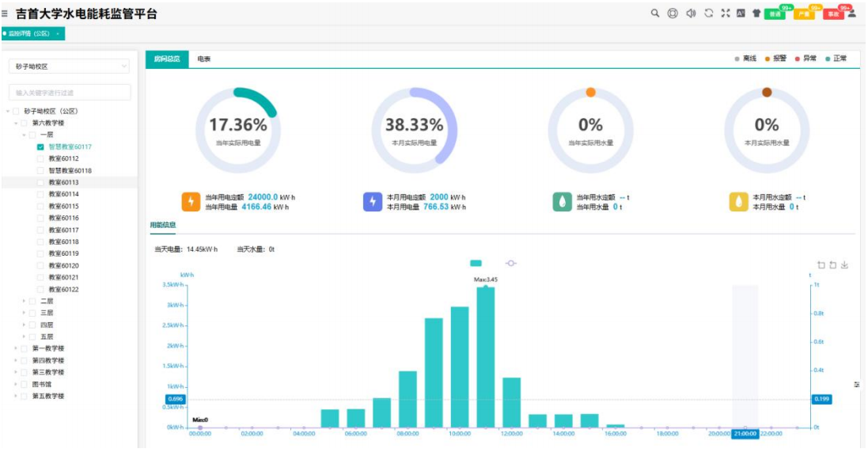Click the chart zoom-reset icon
The width and height of the screenshot is (868, 460).
click(832, 265)
